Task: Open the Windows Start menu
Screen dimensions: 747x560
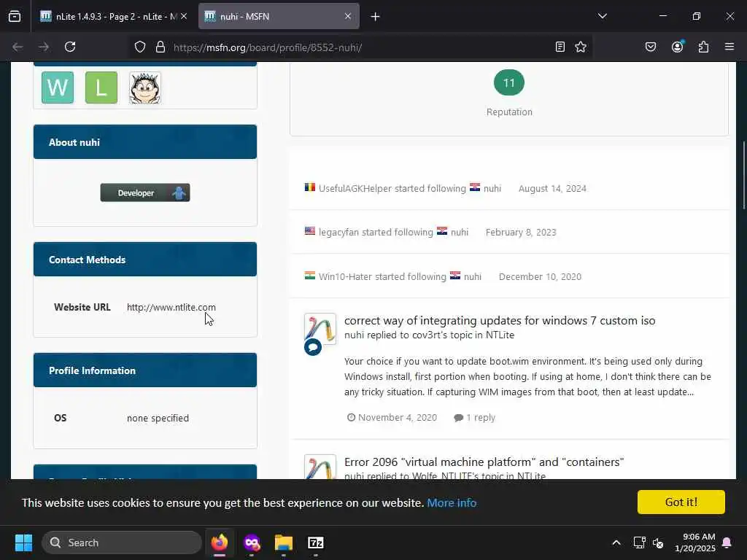Action: (23, 542)
